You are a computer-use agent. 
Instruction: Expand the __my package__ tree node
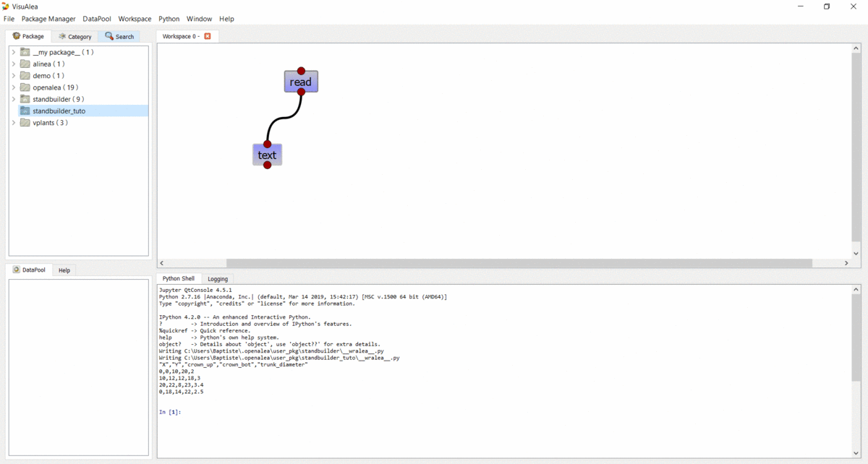click(14, 52)
